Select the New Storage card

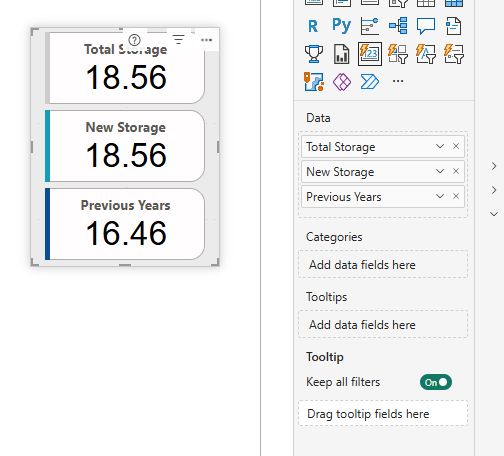[125, 146]
